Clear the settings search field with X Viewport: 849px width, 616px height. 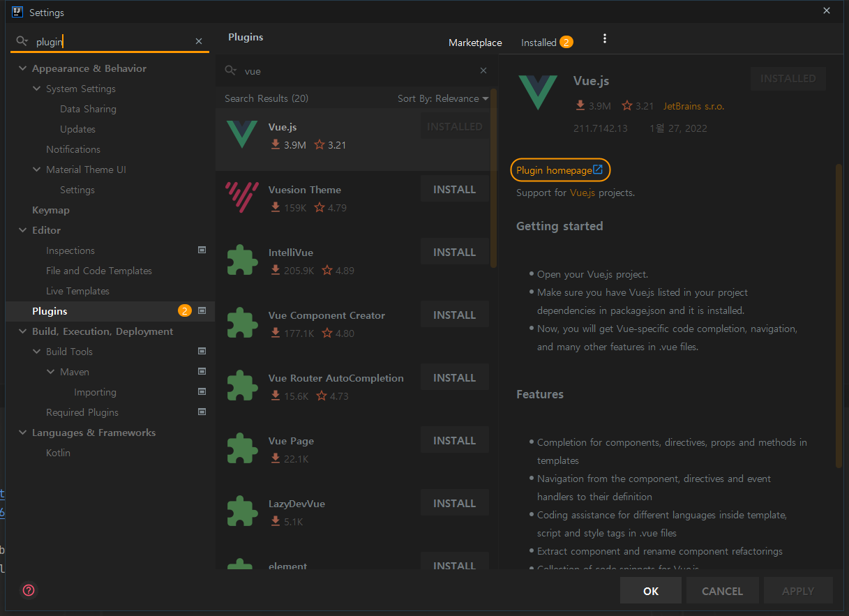199,42
